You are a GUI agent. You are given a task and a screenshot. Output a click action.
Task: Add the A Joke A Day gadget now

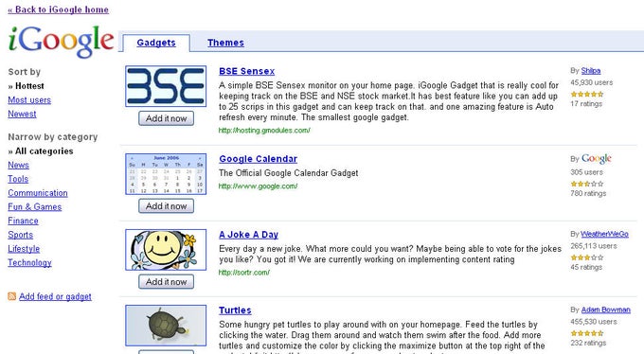166,282
